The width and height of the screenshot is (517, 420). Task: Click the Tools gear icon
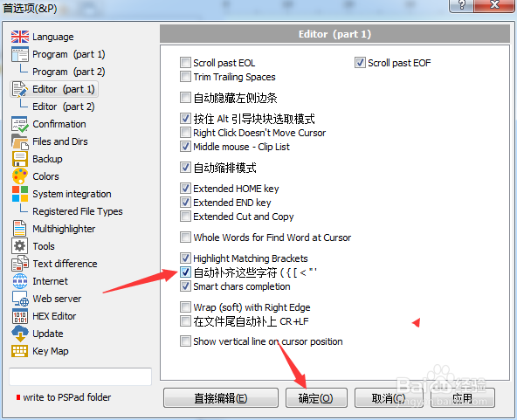coord(20,246)
